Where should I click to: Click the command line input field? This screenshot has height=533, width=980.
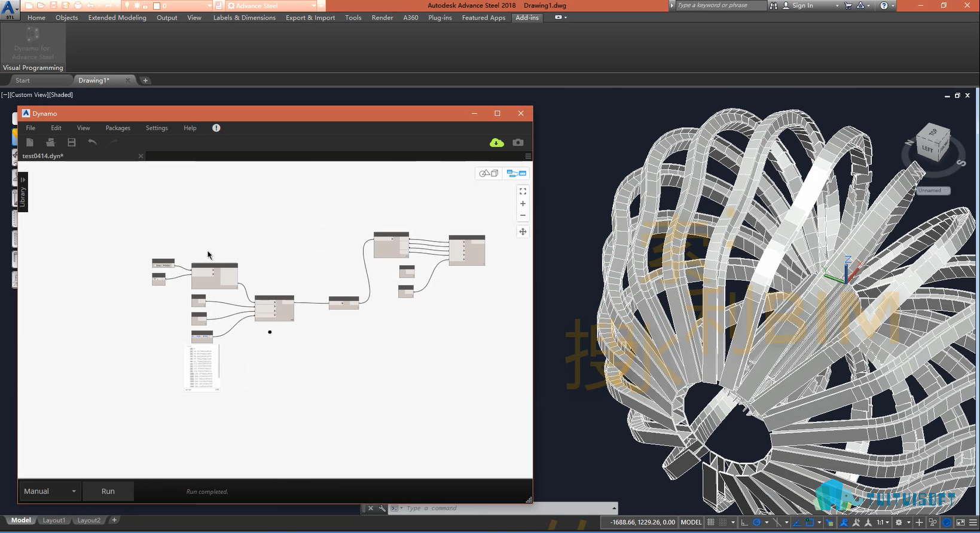pos(502,509)
